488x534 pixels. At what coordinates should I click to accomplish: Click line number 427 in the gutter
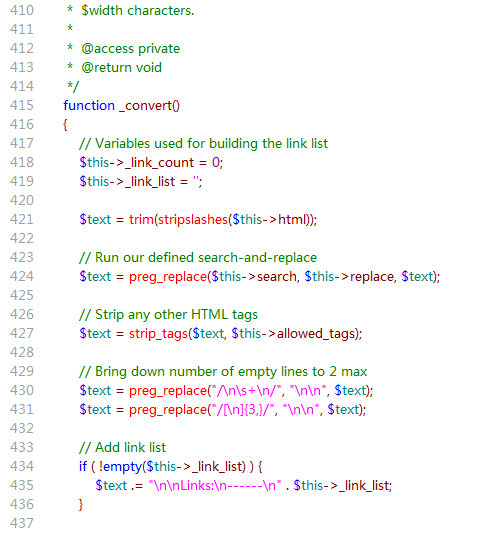22,333
